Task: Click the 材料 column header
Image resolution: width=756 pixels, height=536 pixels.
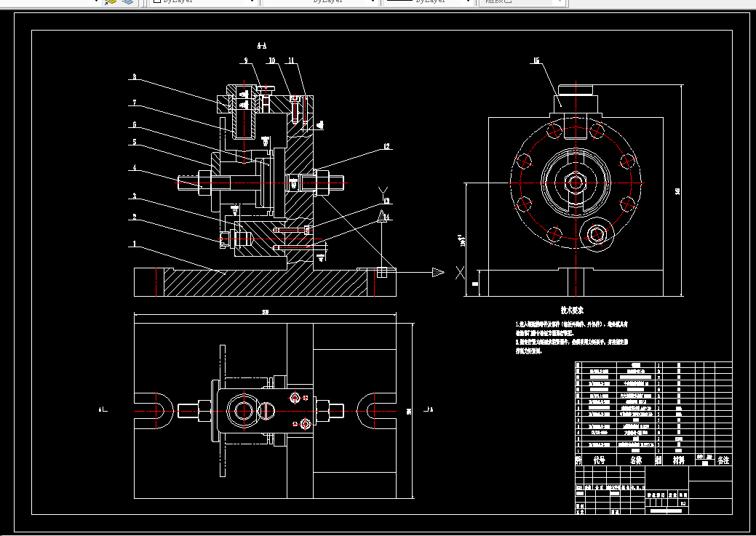Action: 679,461
